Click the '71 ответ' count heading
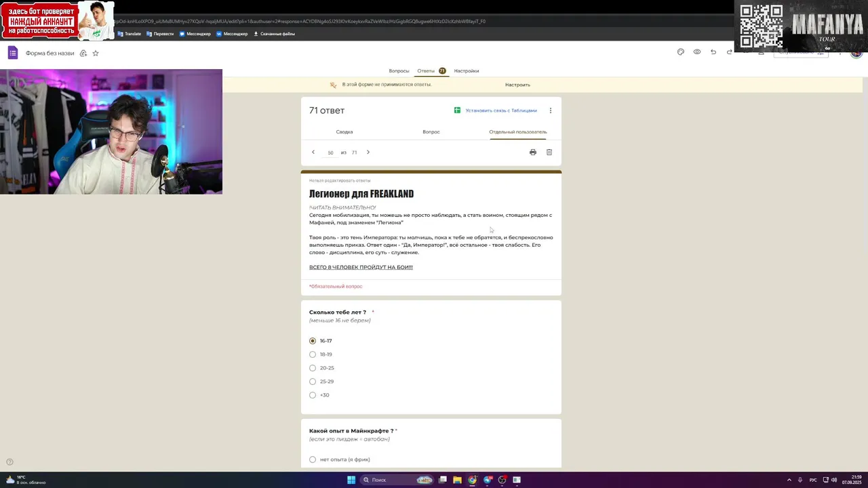This screenshot has width=868, height=488. click(327, 110)
